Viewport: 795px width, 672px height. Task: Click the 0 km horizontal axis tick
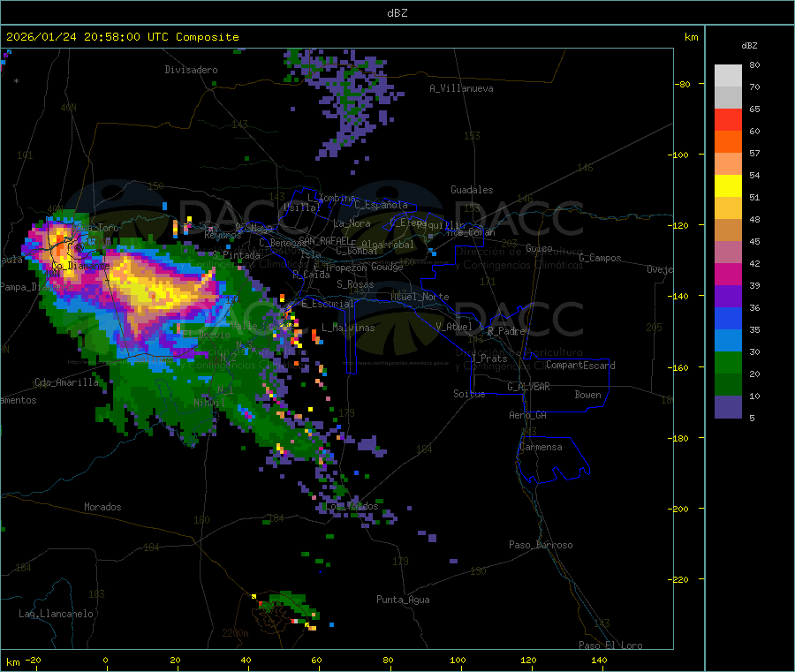click(105, 661)
